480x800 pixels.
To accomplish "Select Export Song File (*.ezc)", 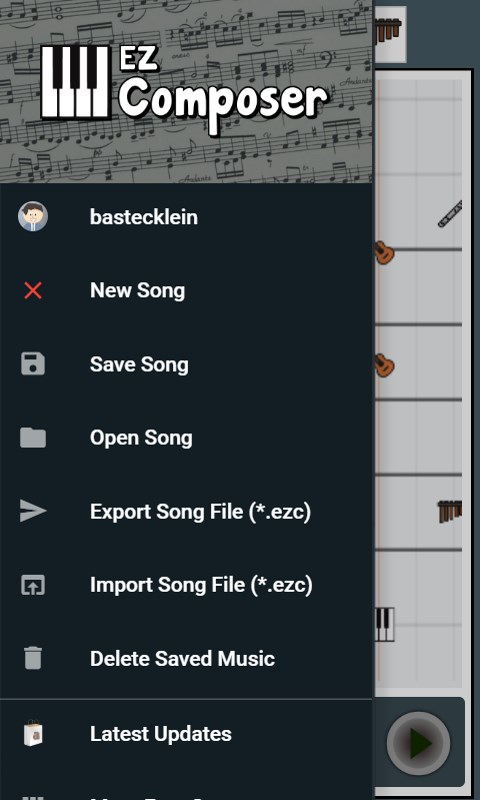I will (186, 511).
